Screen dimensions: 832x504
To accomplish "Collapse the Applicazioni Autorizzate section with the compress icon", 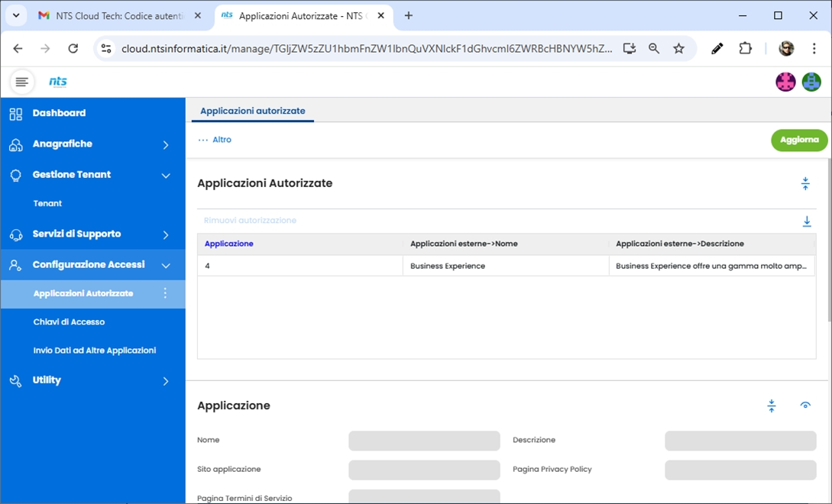I will (804, 183).
